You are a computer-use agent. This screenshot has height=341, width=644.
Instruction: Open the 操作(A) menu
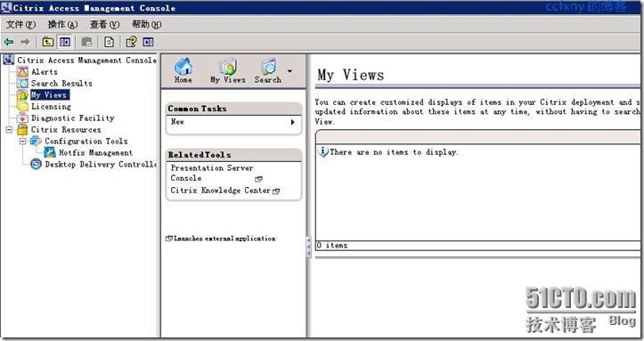coord(63,25)
